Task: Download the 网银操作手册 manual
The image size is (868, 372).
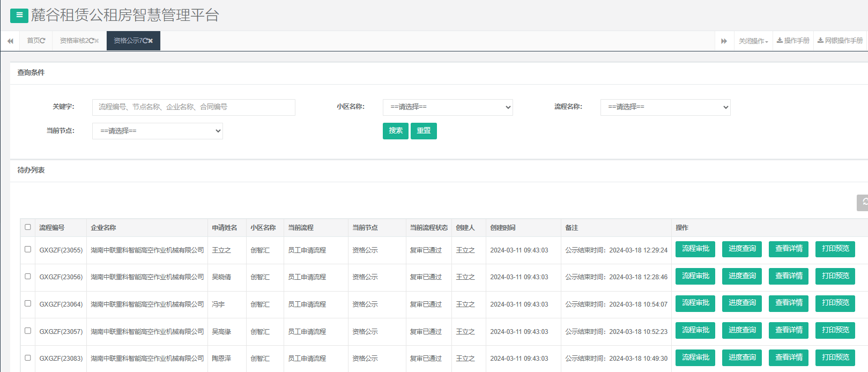Action: [x=840, y=41]
